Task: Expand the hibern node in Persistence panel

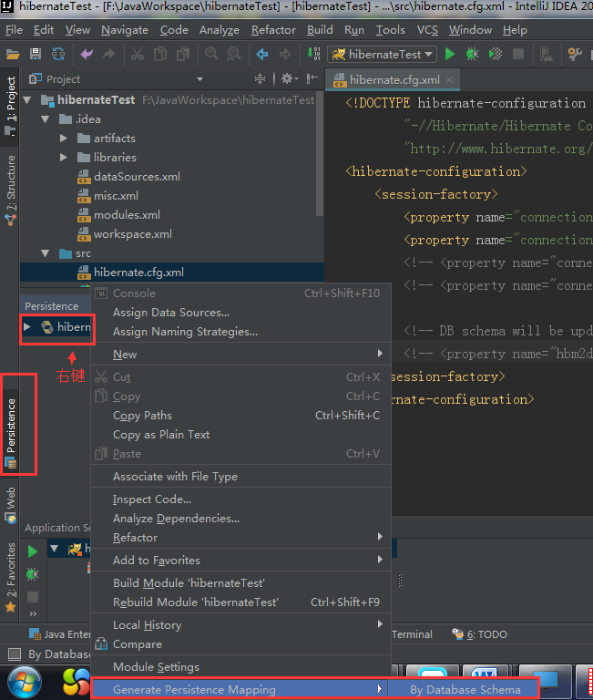Action: (27, 327)
